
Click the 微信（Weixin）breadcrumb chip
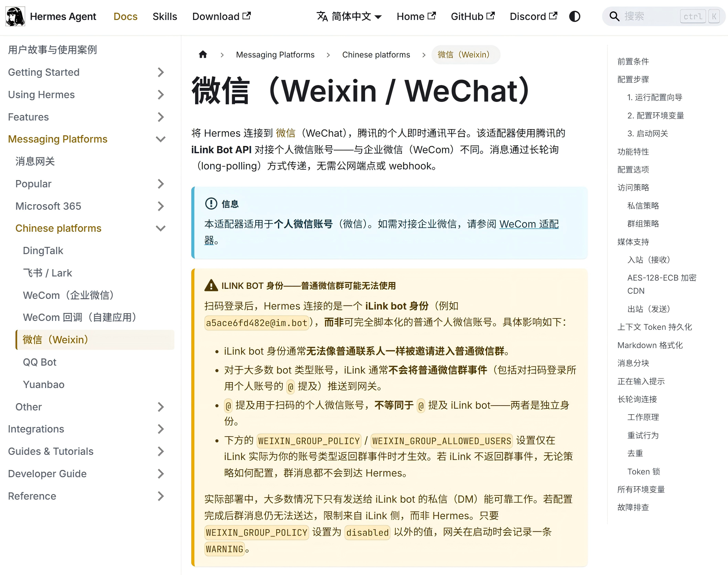[466, 55]
